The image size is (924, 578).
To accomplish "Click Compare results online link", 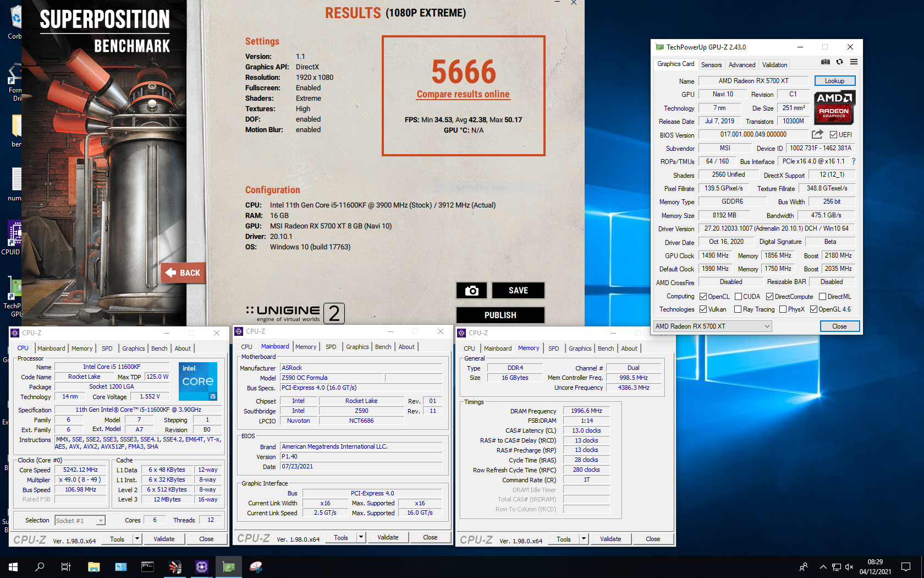I will (x=463, y=94).
